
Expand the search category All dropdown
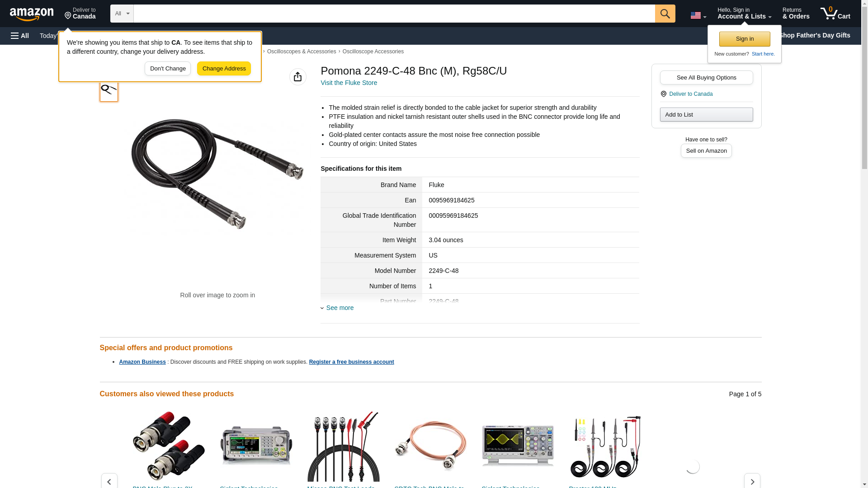click(122, 14)
